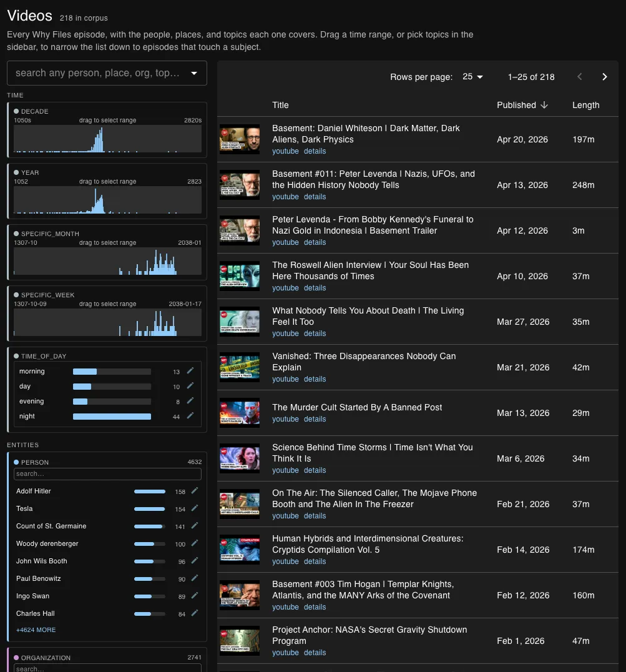Open youtube link for Project Anchor episode
Image resolution: width=626 pixels, height=672 pixels.
[x=286, y=653]
